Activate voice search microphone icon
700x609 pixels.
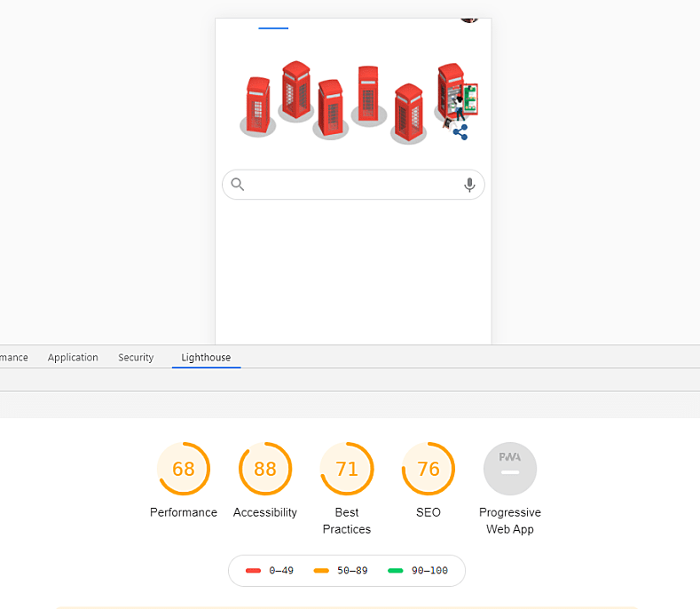[469, 185]
